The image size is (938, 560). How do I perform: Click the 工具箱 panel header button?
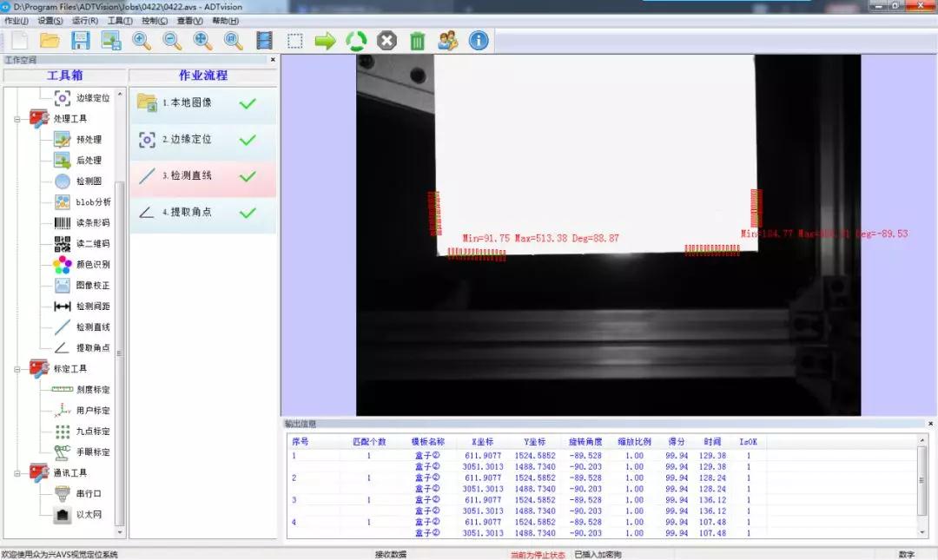[64, 76]
